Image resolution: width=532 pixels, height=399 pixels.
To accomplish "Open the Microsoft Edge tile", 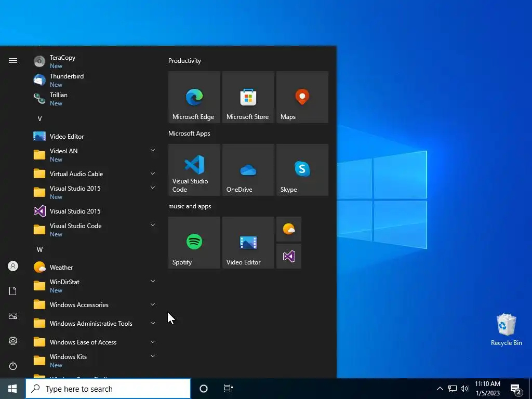I will 194,97.
